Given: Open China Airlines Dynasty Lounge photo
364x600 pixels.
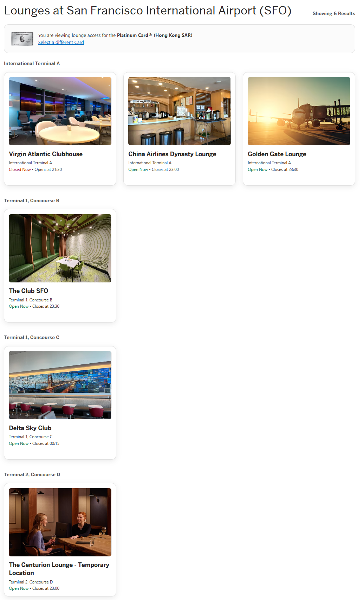Looking at the screenshot, I should 180,111.
